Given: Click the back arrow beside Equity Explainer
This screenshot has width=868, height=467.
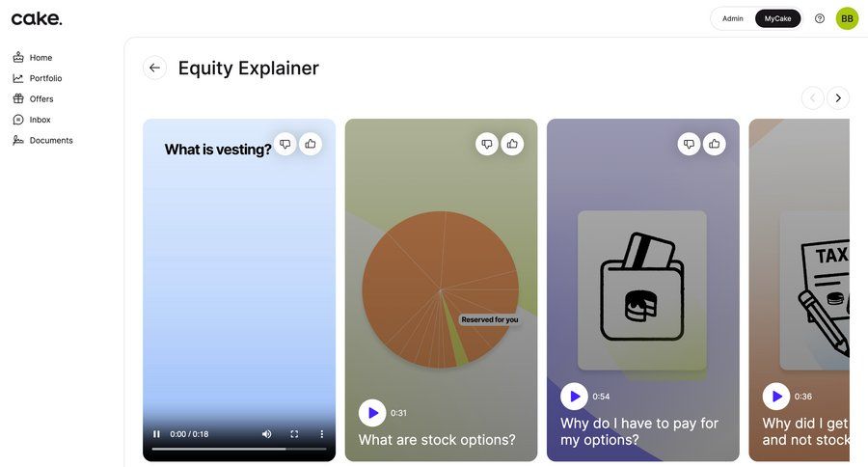Looking at the screenshot, I should coord(154,68).
